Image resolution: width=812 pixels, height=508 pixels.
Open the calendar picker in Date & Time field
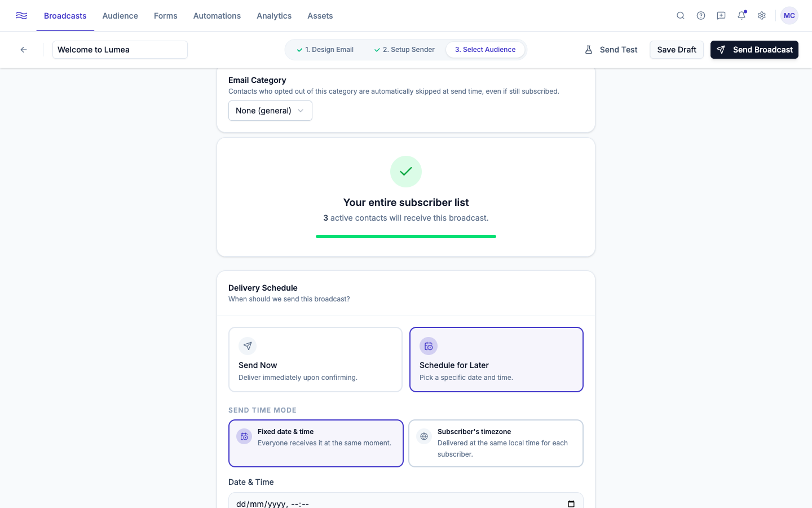571,503
